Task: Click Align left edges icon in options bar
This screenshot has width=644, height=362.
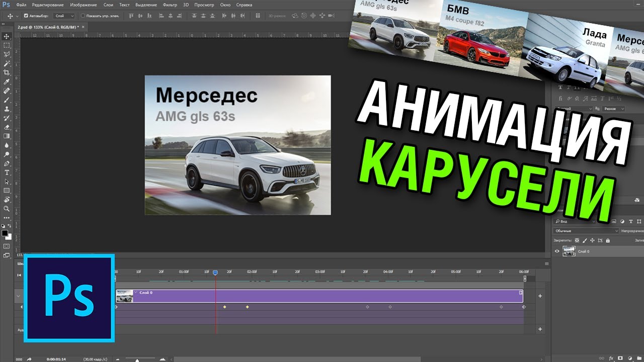Action: tap(162, 16)
